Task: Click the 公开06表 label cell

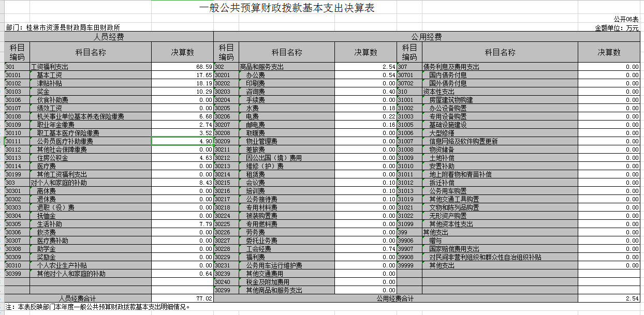Action: (626, 19)
